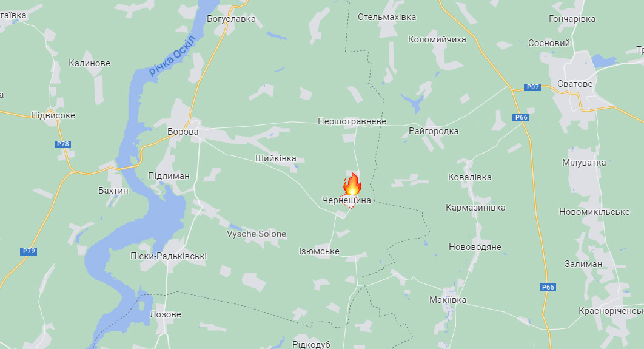Image resolution: width=644 pixels, height=349 pixels.
Task: Click the P66 shield near Залиман
Action: 548,287
